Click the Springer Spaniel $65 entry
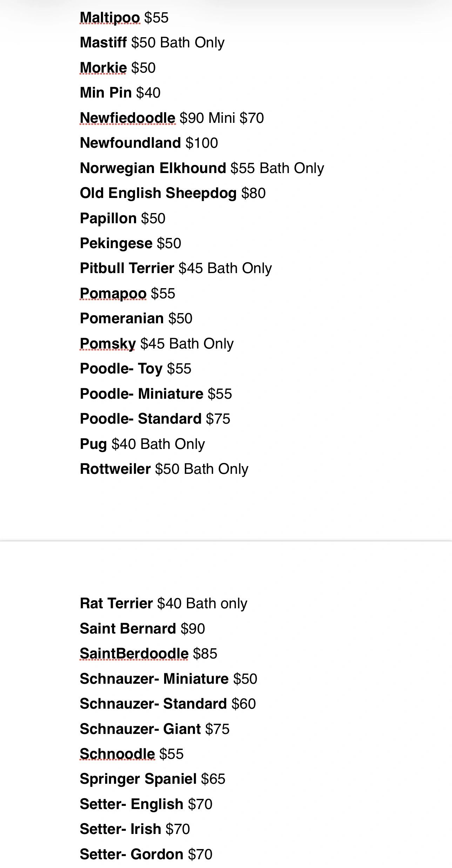 click(153, 779)
